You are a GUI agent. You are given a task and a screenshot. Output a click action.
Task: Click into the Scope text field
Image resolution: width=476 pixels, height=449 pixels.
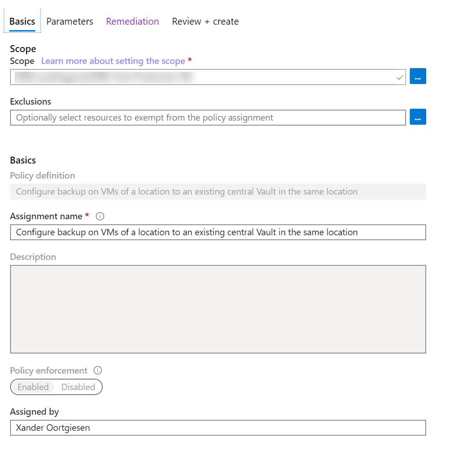tap(201, 77)
